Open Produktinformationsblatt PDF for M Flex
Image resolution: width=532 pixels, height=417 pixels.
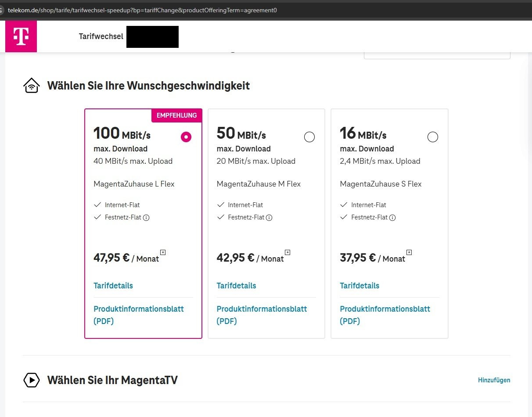click(262, 315)
